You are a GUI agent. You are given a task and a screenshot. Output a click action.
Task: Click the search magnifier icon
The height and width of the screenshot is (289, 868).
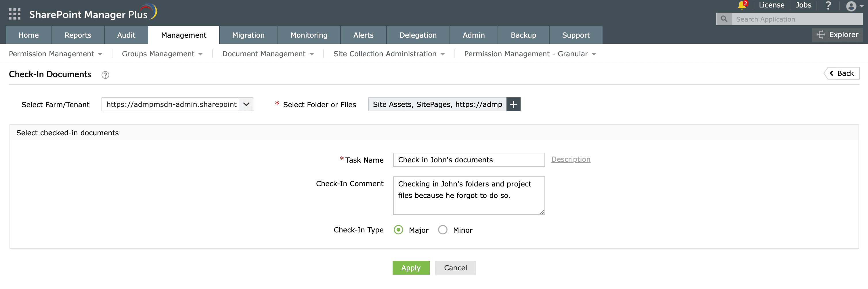724,19
